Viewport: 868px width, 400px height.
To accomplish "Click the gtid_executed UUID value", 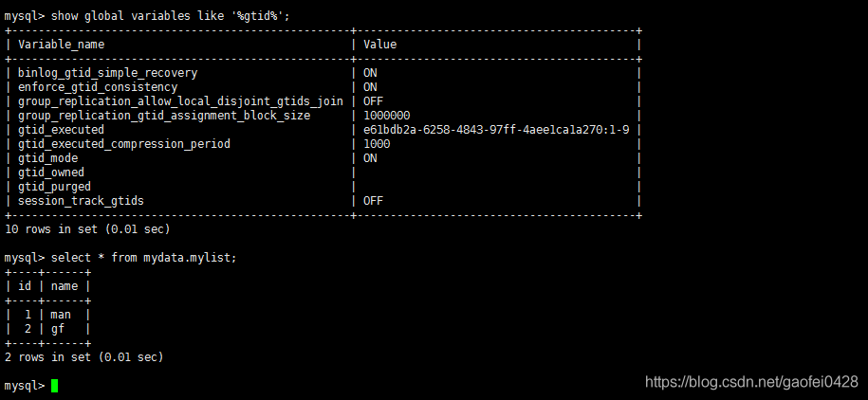I will point(496,130).
